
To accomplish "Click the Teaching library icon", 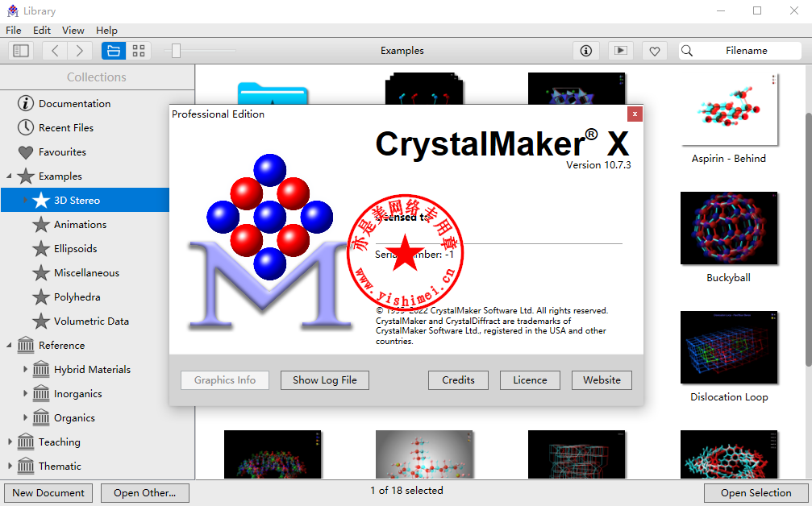I will tap(25, 442).
